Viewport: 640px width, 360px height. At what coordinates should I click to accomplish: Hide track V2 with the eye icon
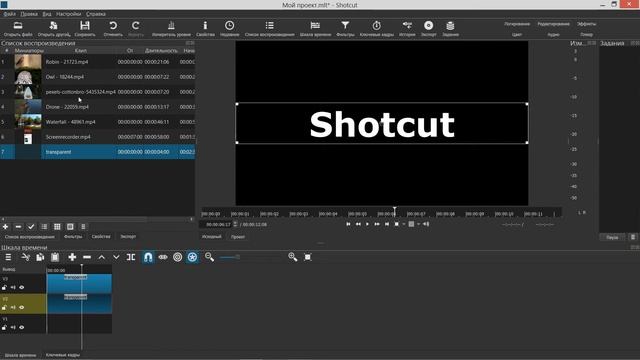coord(22,307)
